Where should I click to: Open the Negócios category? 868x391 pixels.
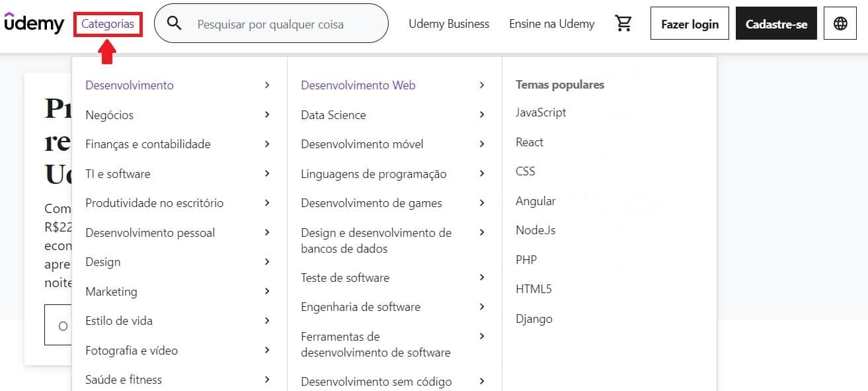point(110,114)
